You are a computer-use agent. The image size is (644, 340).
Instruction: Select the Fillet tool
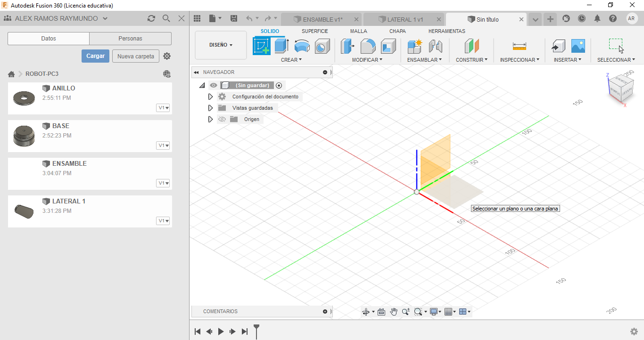coord(368,46)
